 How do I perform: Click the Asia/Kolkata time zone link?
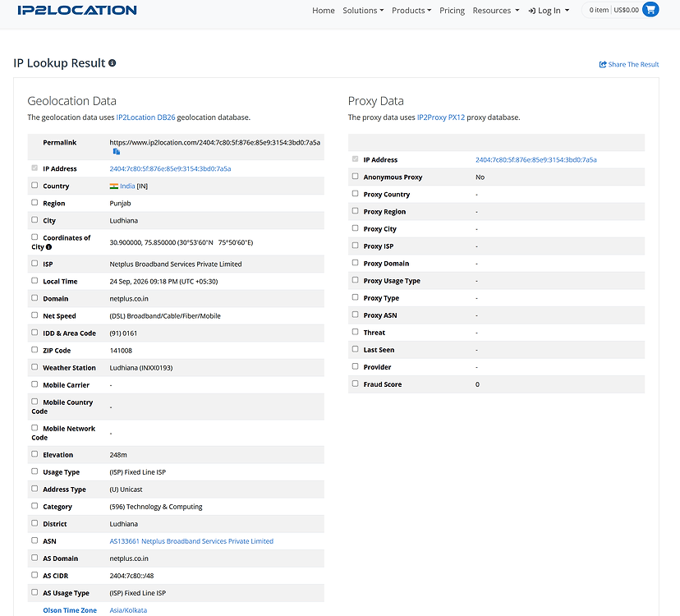pyautogui.click(x=128, y=610)
